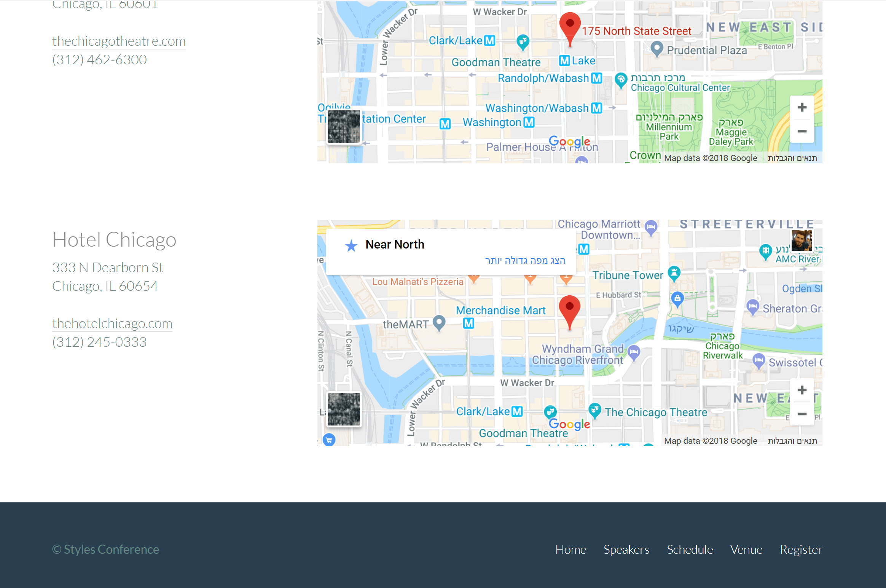
Task: Open Hebrew terms link on hotel map
Action: tap(792, 441)
